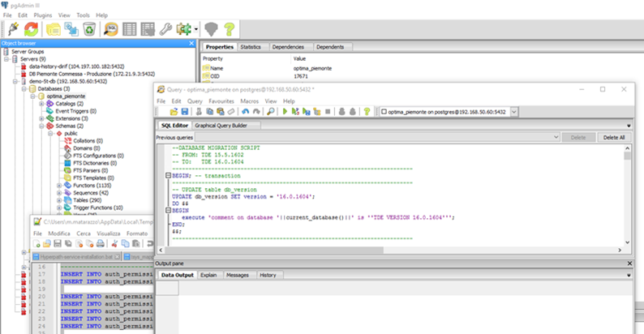Open the SQL query tool magnifier icon
The height and width of the screenshot is (334, 644).
point(111,29)
